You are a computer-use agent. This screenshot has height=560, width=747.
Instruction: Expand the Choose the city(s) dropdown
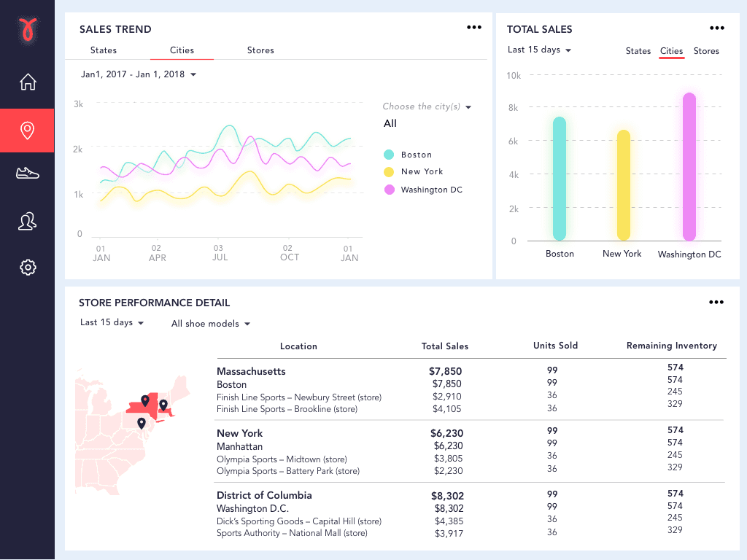(427, 106)
